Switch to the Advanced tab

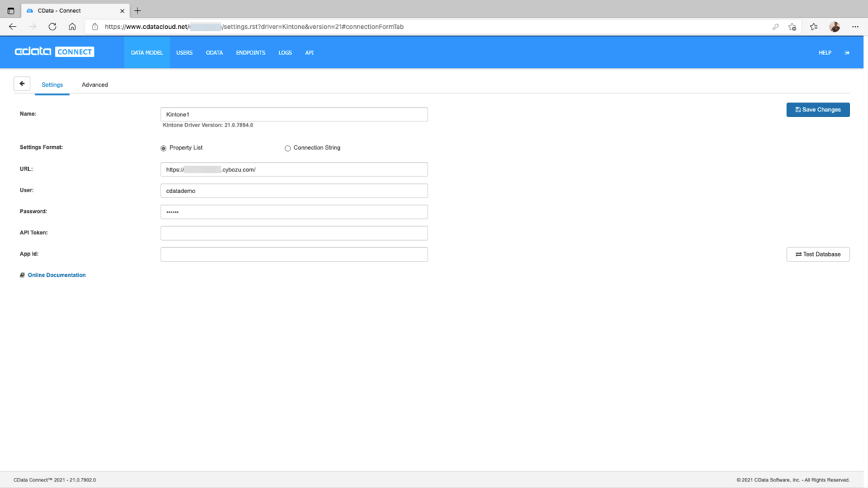95,85
